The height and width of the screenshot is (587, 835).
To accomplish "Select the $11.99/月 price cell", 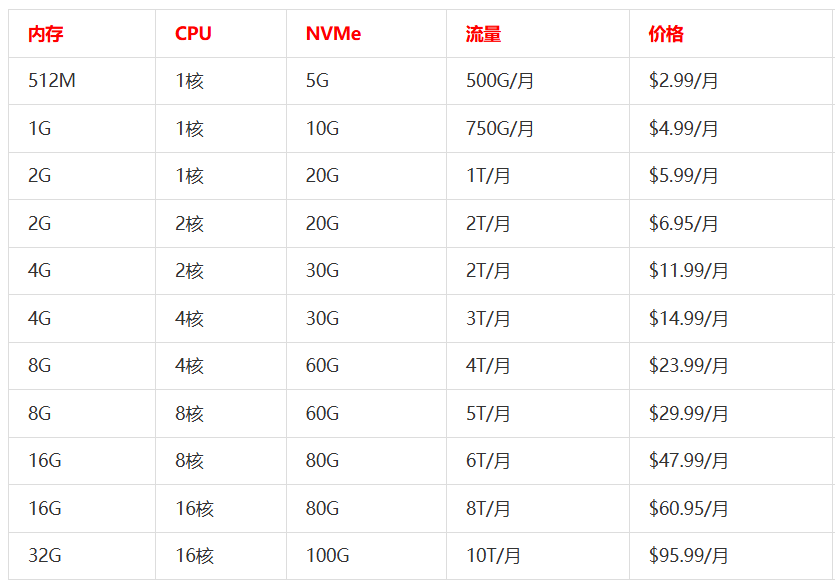I will (x=688, y=271).
